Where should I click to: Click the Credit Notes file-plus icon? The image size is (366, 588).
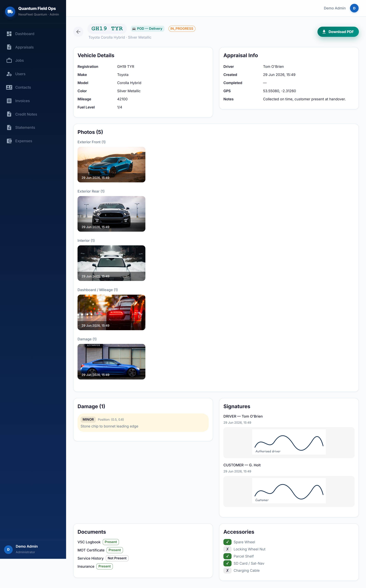pyautogui.click(x=9, y=114)
